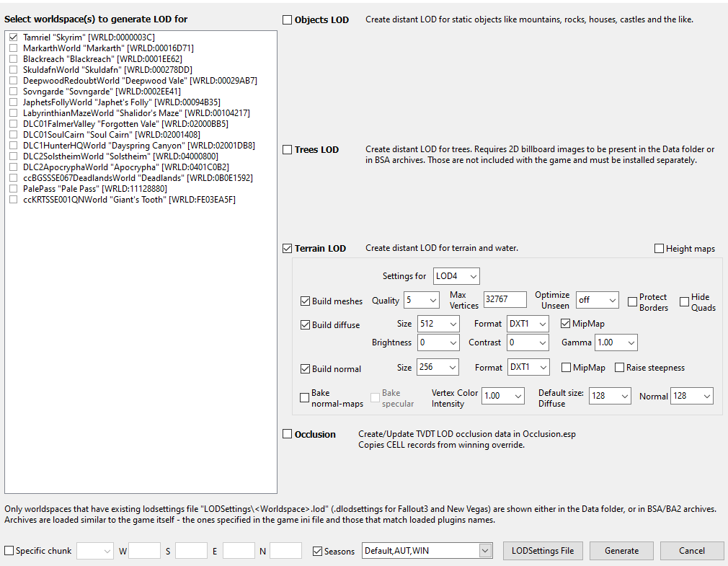This screenshot has width=728, height=566.
Task: Open the Specific chunk size dropdown
Action: 95,551
